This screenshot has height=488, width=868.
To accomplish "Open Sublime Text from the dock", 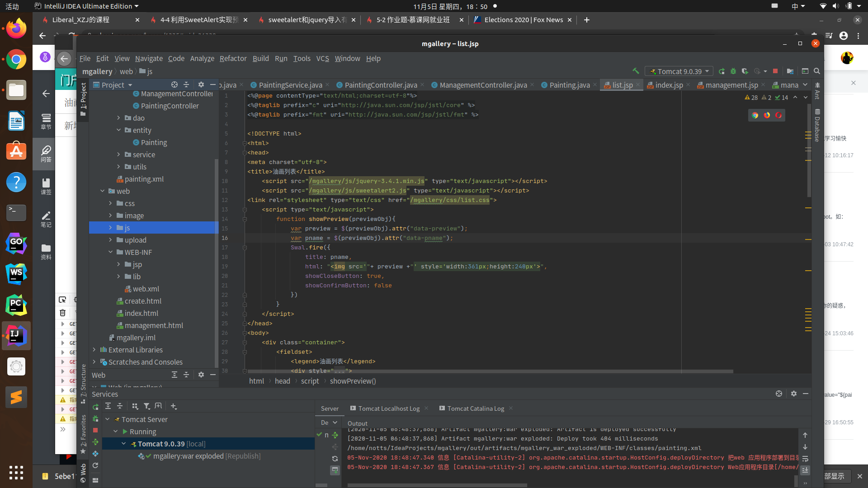I will [16, 397].
